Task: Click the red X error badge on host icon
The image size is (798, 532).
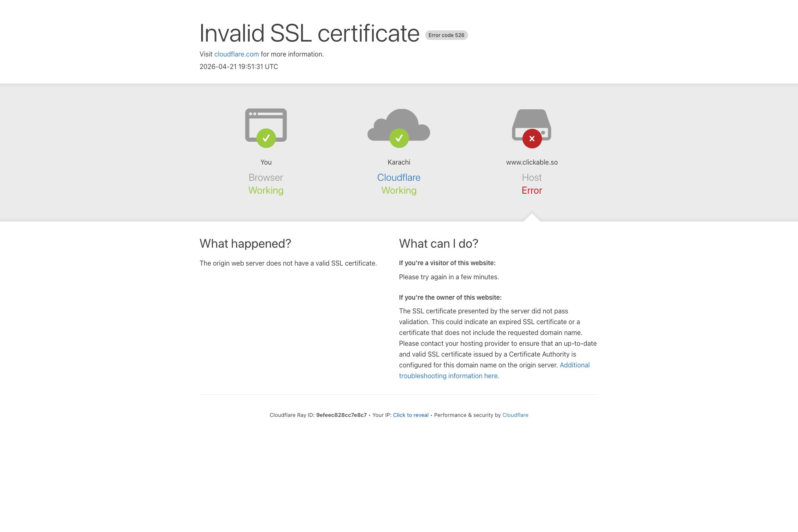Action: tap(532, 139)
